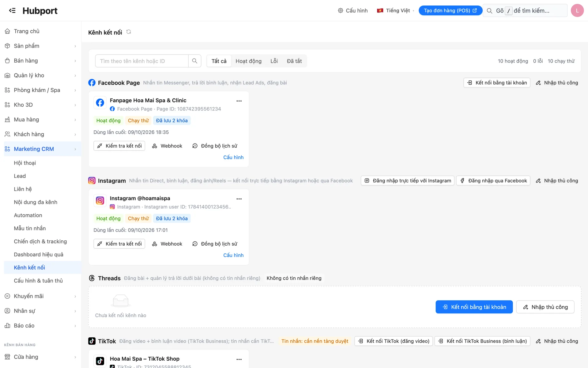Switch to the Hoạt động filter tab
Screen dimensions: 588x368
click(x=248, y=61)
